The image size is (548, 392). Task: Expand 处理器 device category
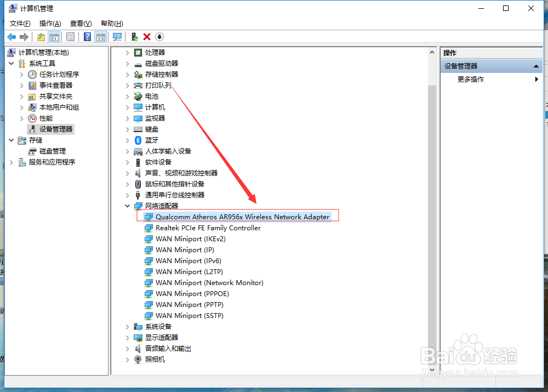click(x=128, y=53)
